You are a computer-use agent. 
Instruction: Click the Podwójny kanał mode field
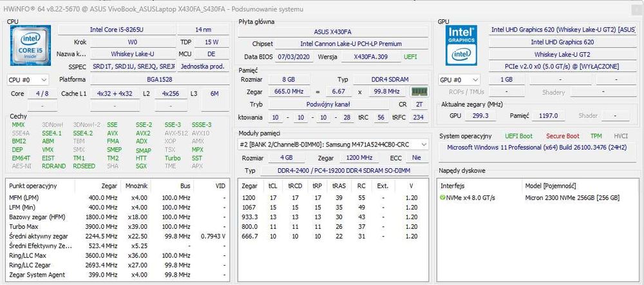tap(328, 104)
